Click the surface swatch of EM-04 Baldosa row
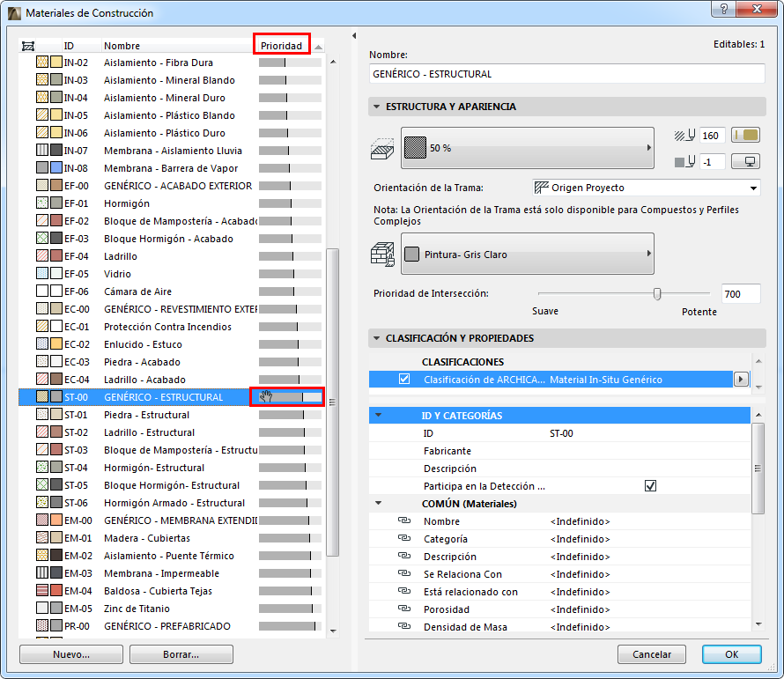The height and width of the screenshot is (679, 784). [56, 591]
